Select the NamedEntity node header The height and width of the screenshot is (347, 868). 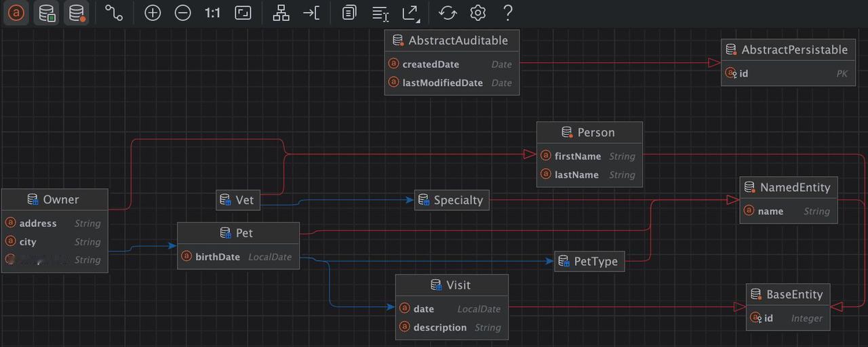point(788,187)
